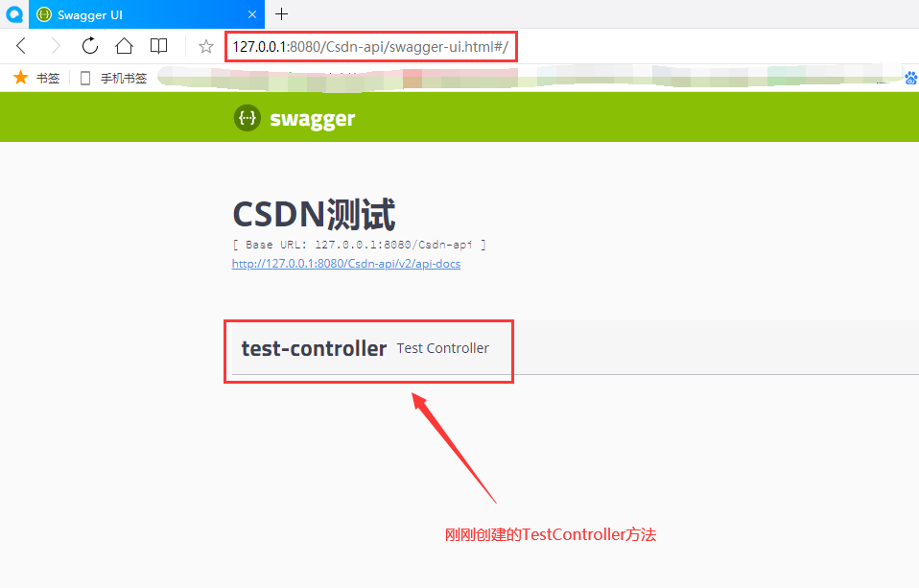Click the Baidu paw icon in bookmarks bar
919x588 pixels.
click(x=911, y=78)
